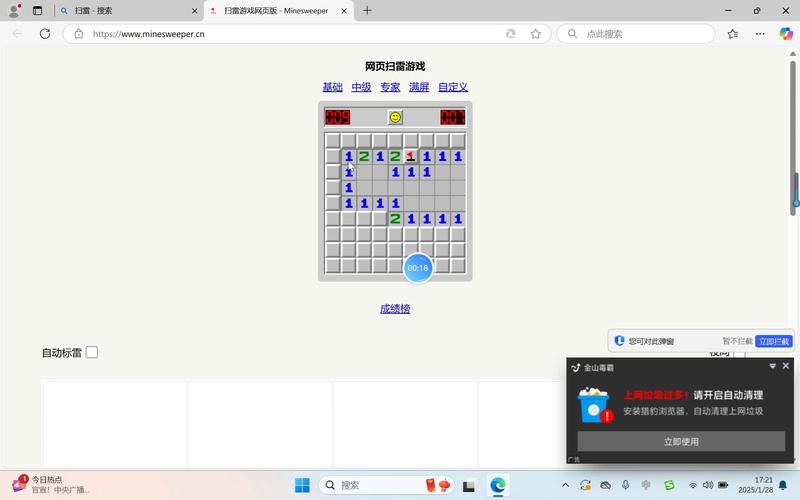Open browser settings and more menu
Viewport: 800px width, 500px height.
760,34
